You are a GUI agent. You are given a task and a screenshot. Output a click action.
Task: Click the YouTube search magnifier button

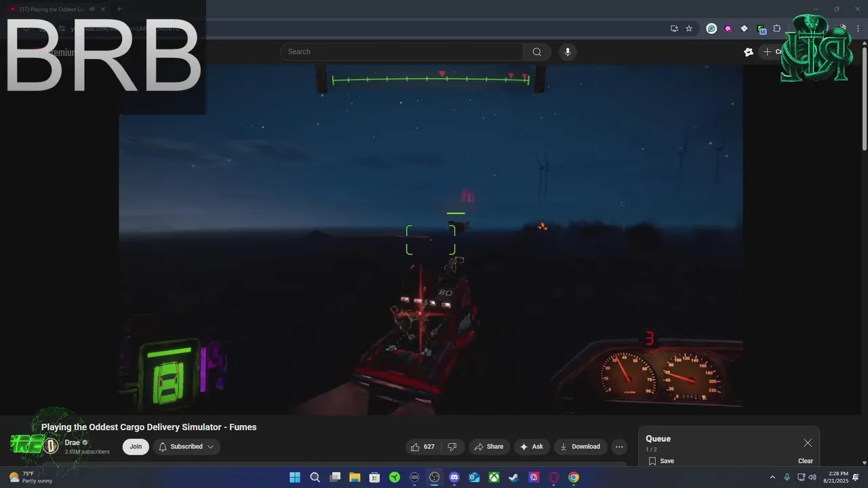pyautogui.click(x=537, y=52)
